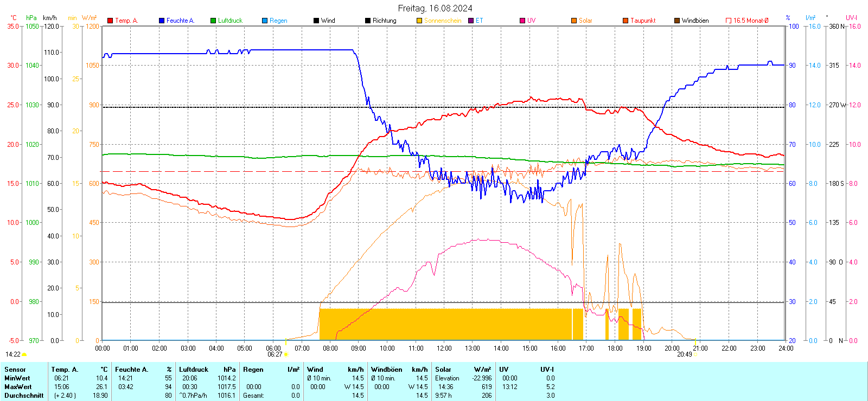Screen dimensions: 868x401
Task: Click the empty 16.5 Monat-Ø legend box
Action: 729,21
